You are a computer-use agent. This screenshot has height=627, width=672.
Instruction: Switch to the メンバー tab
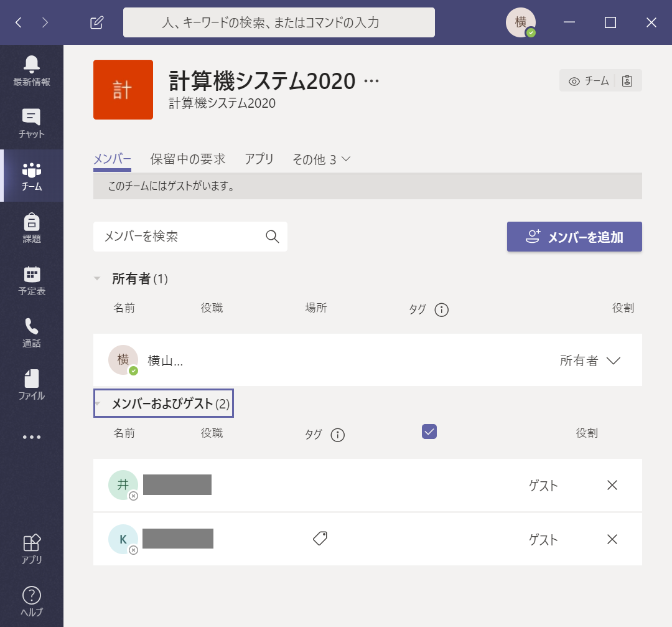coord(112,159)
